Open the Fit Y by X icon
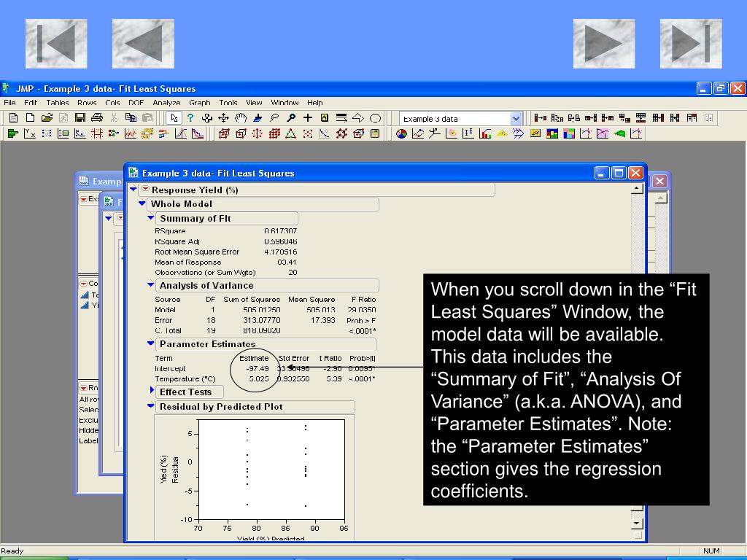 tap(29, 134)
